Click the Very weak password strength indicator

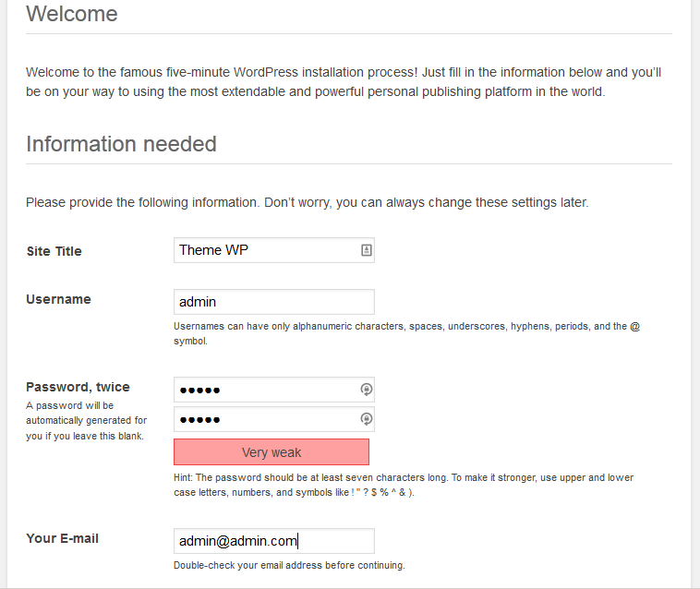tap(272, 452)
